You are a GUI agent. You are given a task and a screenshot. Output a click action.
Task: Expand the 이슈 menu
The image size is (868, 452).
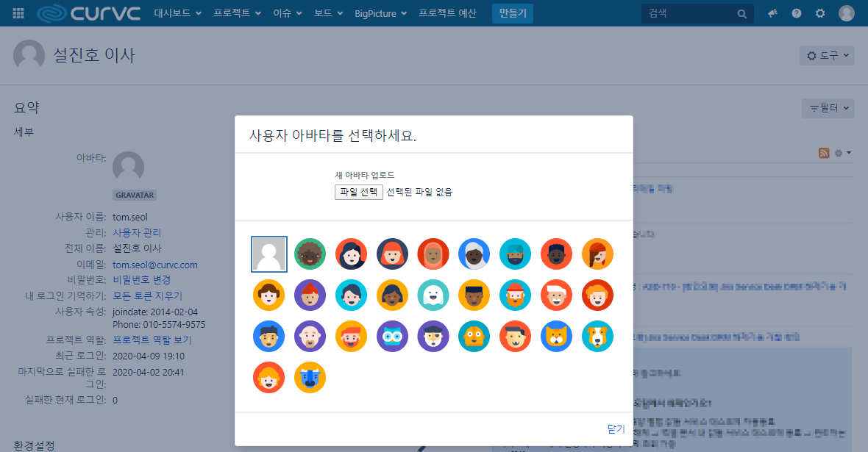click(x=288, y=13)
